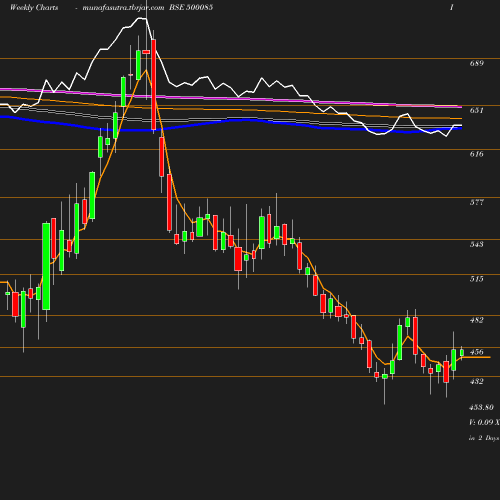This screenshot has height=500, width=500.
Task: Select the 515 price axis label
Action: tap(476, 279)
